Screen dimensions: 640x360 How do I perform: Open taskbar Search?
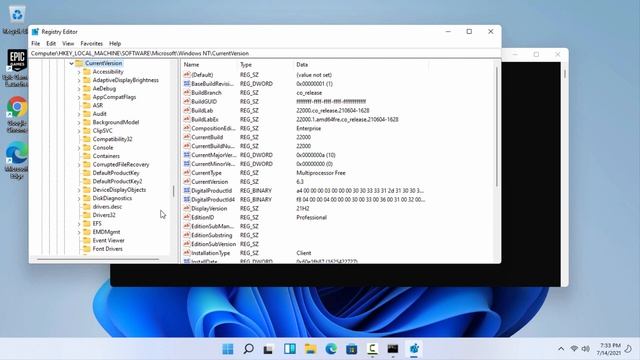(248, 349)
